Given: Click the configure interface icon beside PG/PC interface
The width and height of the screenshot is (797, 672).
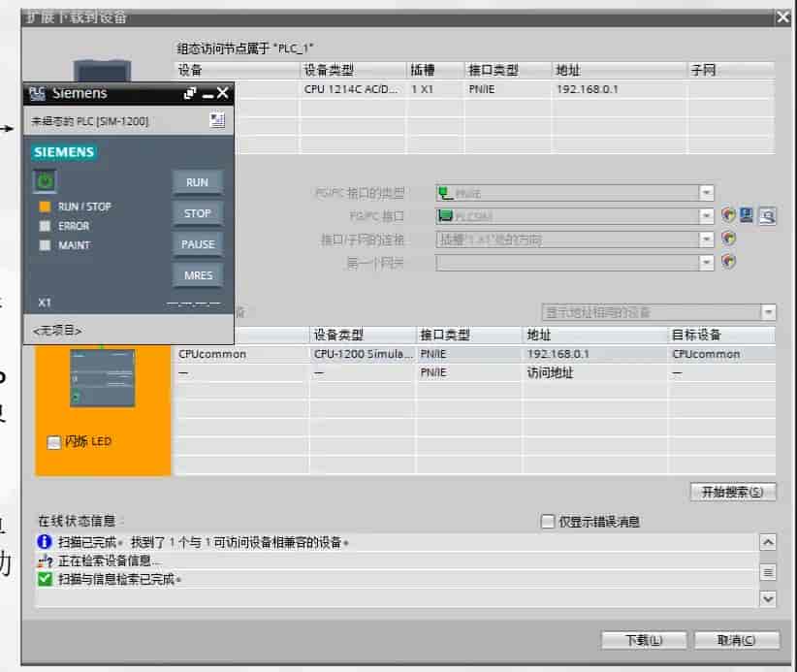Looking at the screenshot, I should coord(747,215).
